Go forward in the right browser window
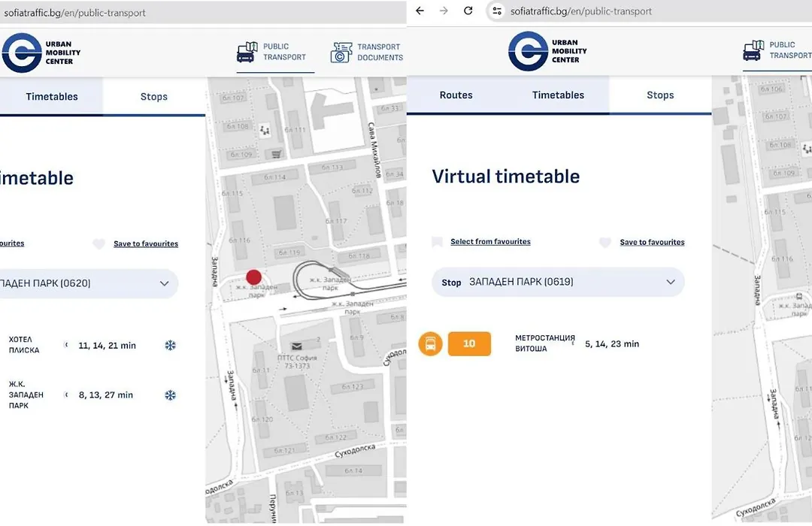The height and width of the screenshot is (526, 812). click(444, 11)
